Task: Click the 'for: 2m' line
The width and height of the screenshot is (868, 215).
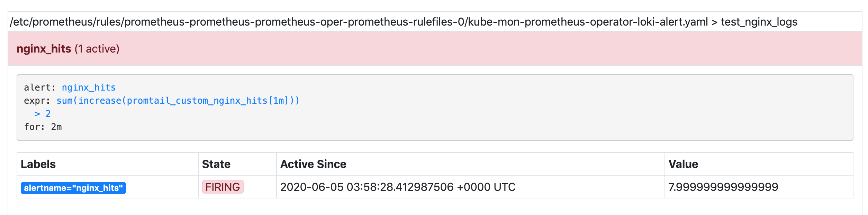Action: pyautogui.click(x=43, y=127)
